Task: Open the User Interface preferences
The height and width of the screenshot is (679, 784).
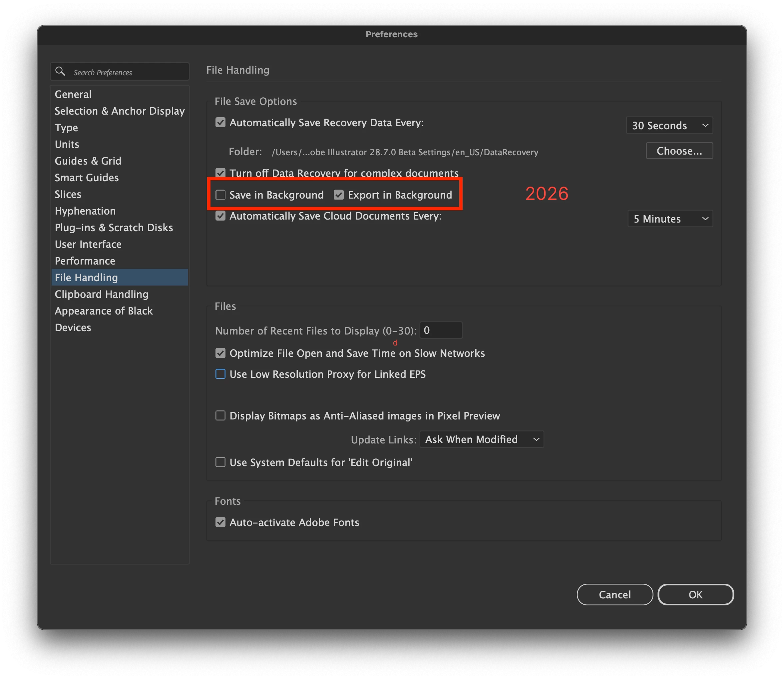Action: [88, 244]
